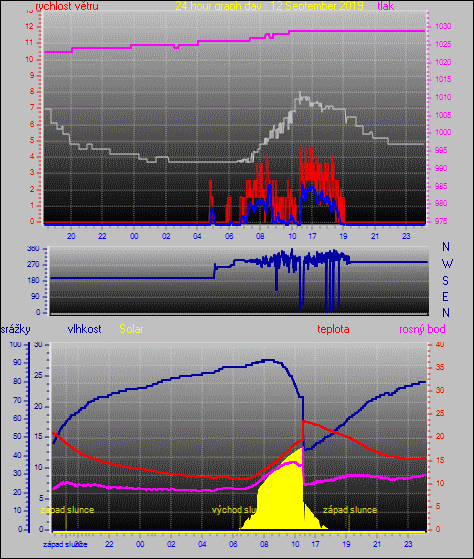The width and height of the screenshot is (474, 559).
Task: Click hour label 19 under bottom chart
Action: pyautogui.click(x=346, y=544)
